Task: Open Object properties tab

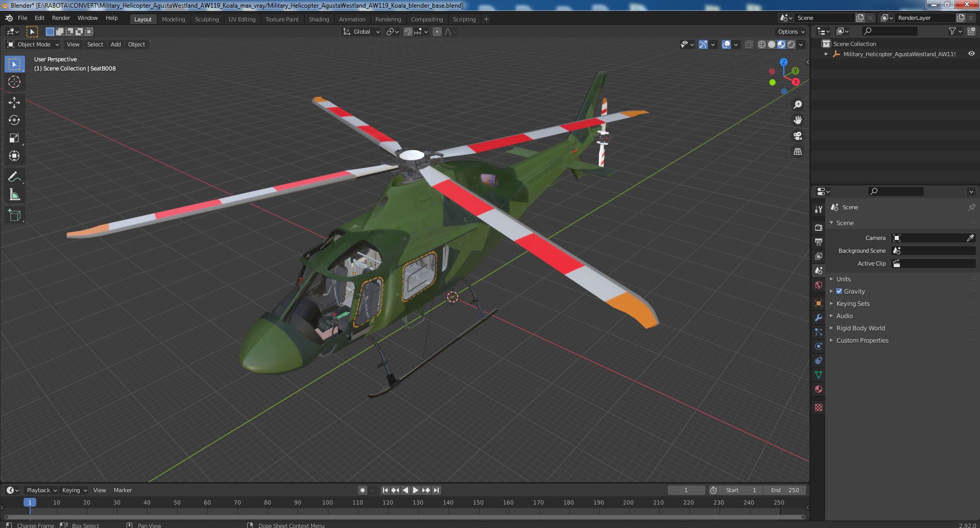Action: (x=819, y=303)
